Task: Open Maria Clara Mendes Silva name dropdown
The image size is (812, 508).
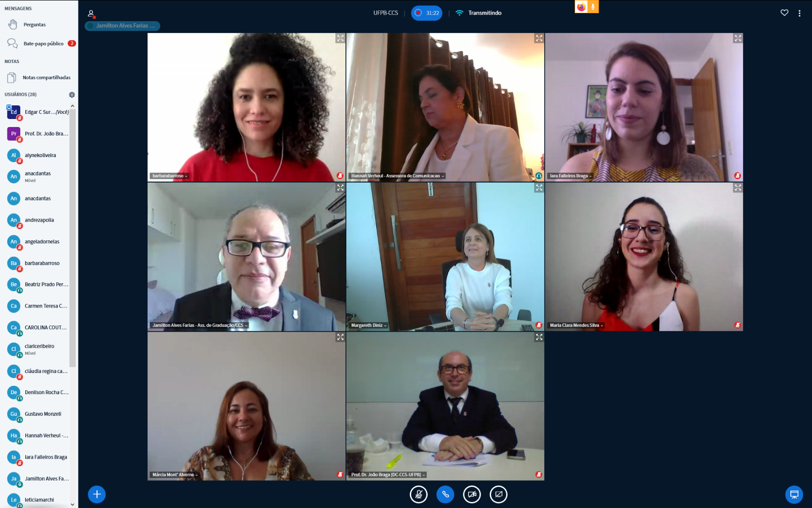Action: (577, 325)
